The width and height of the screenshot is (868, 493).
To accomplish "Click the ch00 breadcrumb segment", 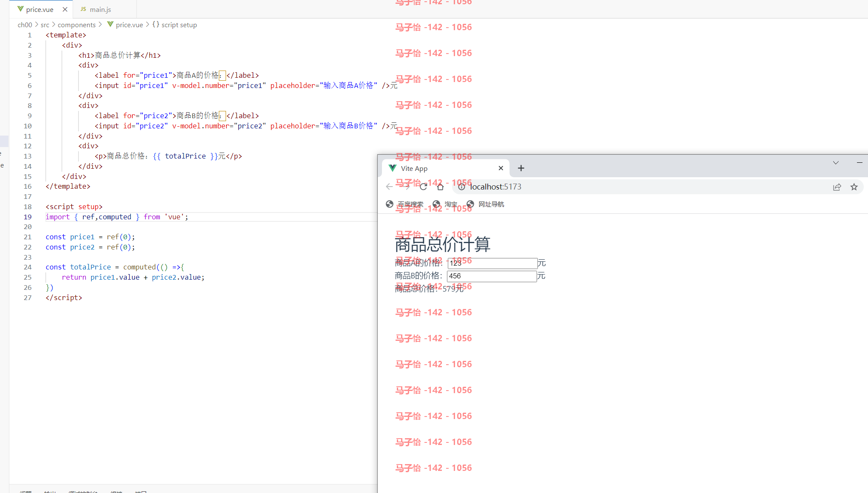I will tap(25, 25).
